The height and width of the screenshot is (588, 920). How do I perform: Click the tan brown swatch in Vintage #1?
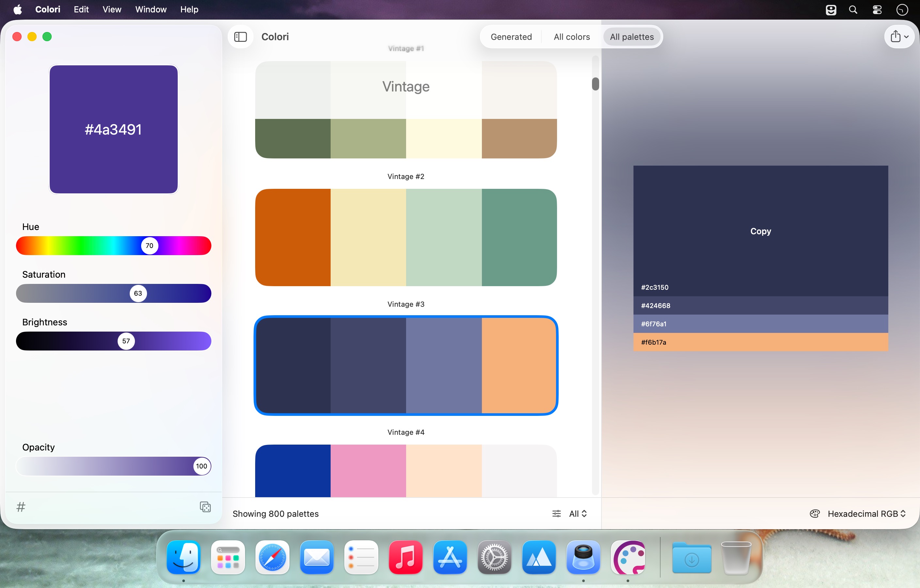tap(519, 138)
